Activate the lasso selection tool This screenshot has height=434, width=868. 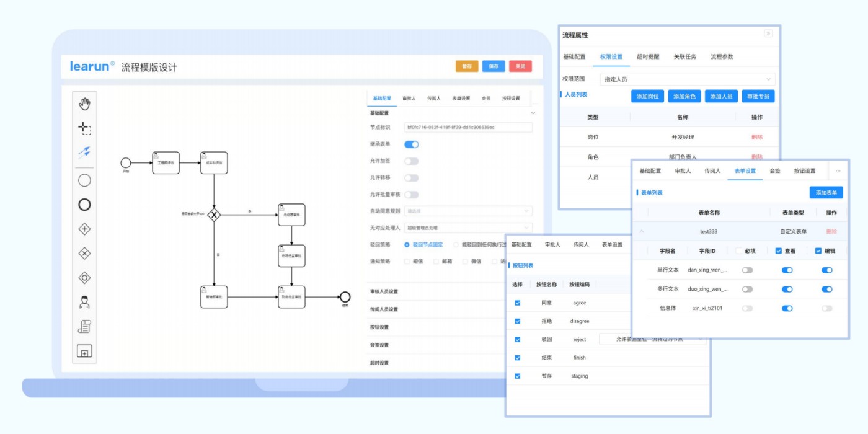click(x=84, y=128)
